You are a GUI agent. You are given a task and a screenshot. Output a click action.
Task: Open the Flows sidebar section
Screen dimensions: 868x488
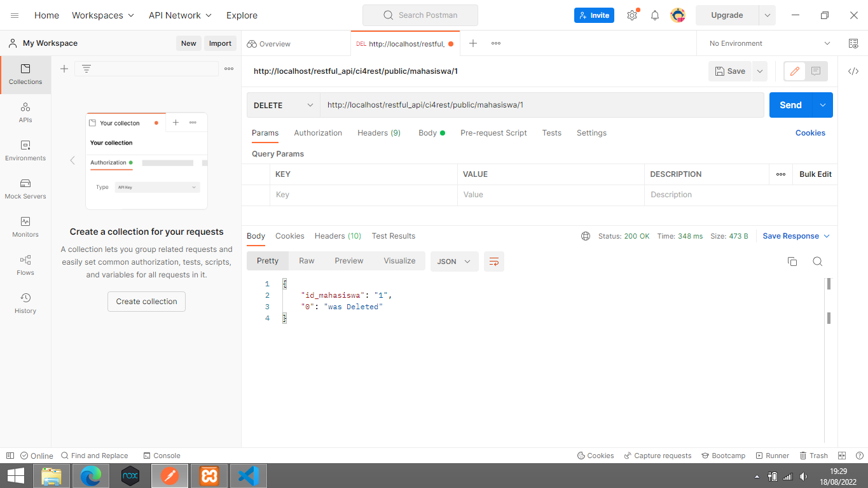pos(25,265)
